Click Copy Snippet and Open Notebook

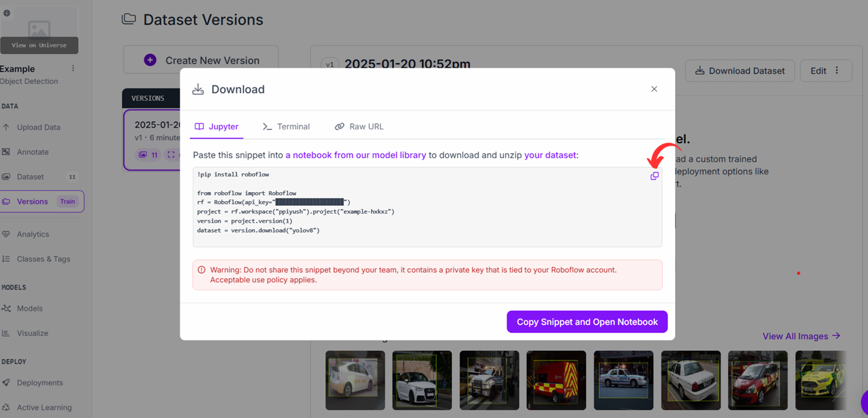[x=587, y=322]
